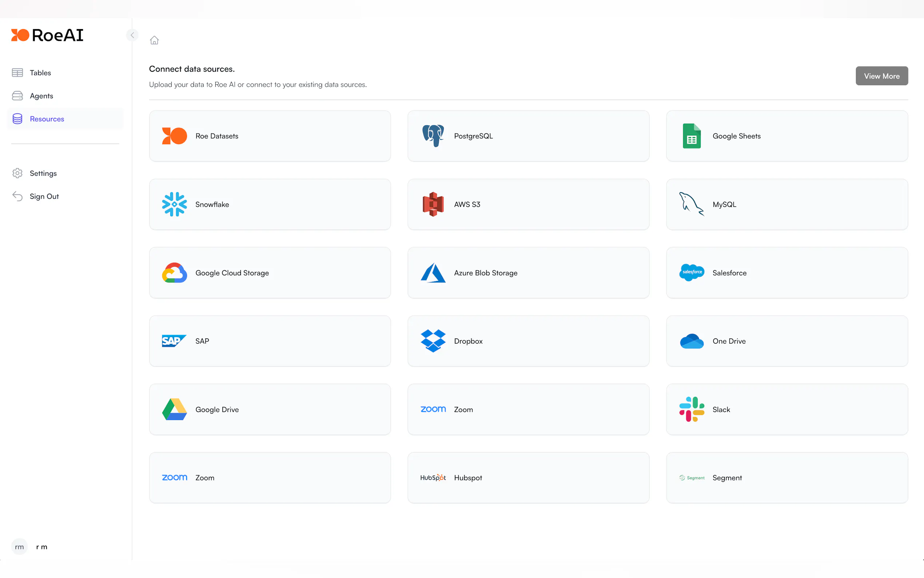Click the rm user avatar
The width and height of the screenshot is (924, 578).
(x=19, y=547)
